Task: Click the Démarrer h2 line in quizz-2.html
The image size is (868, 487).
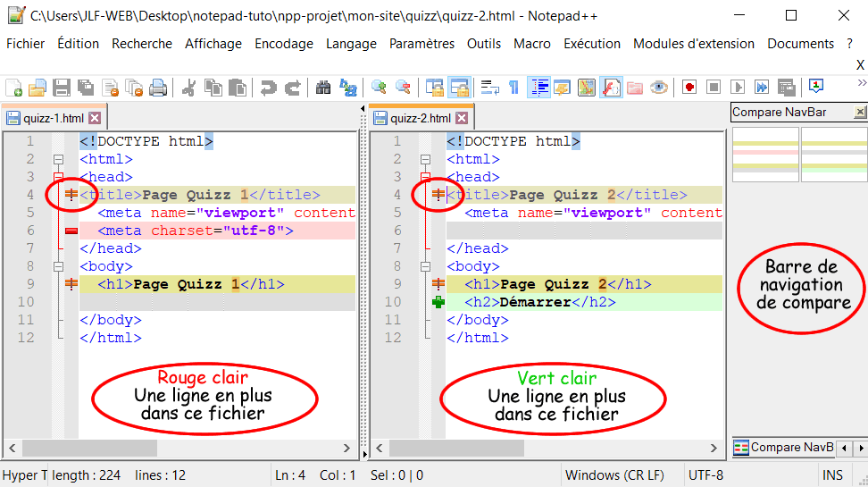Action: pos(584,302)
